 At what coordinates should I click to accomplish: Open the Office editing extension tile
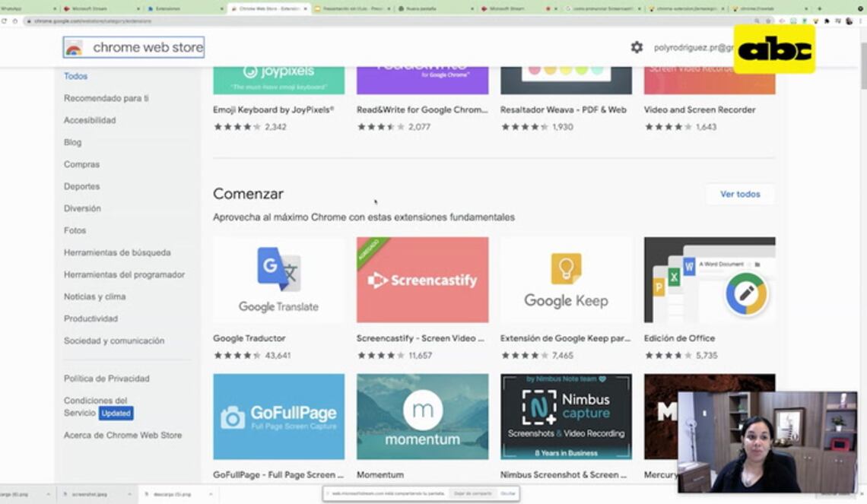pyautogui.click(x=709, y=280)
